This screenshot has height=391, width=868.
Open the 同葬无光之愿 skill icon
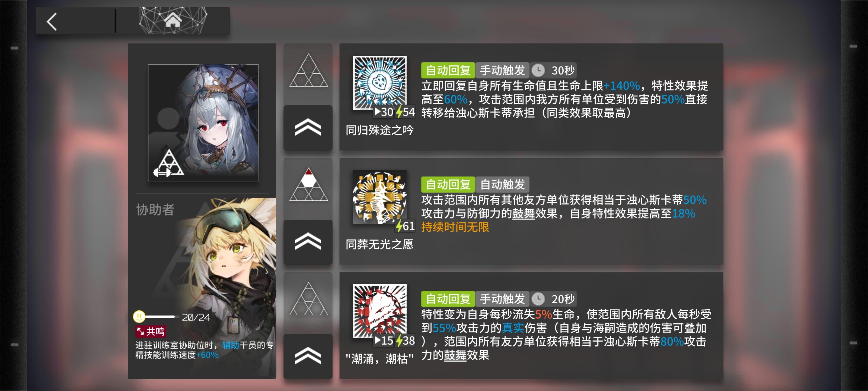379,197
